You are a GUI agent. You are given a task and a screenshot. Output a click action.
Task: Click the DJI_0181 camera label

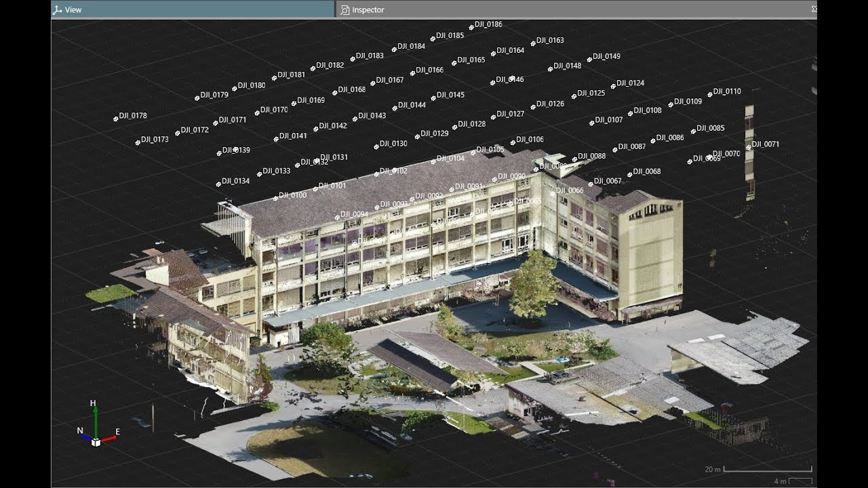pos(292,75)
